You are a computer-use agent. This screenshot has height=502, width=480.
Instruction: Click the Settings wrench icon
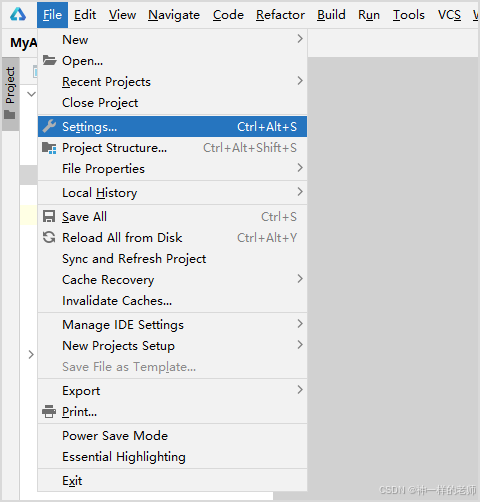pos(49,126)
